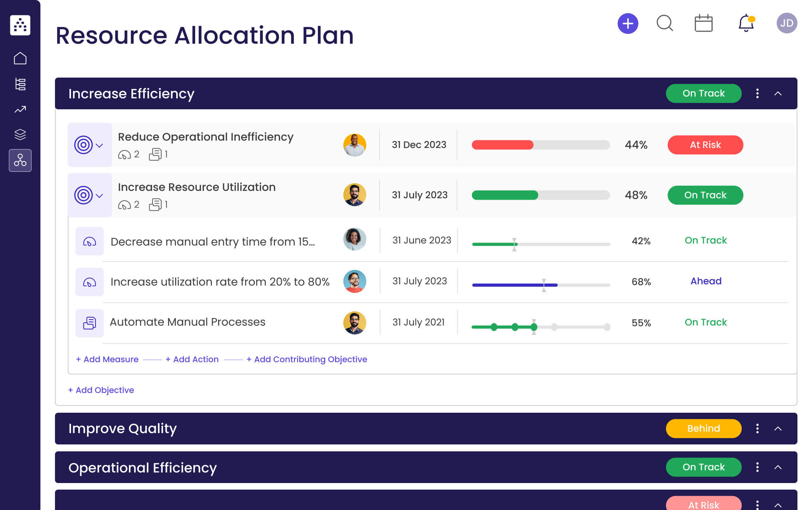Click the layers/stack sidebar icon
This screenshot has width=812, height=510.
(x=20, y=134)
